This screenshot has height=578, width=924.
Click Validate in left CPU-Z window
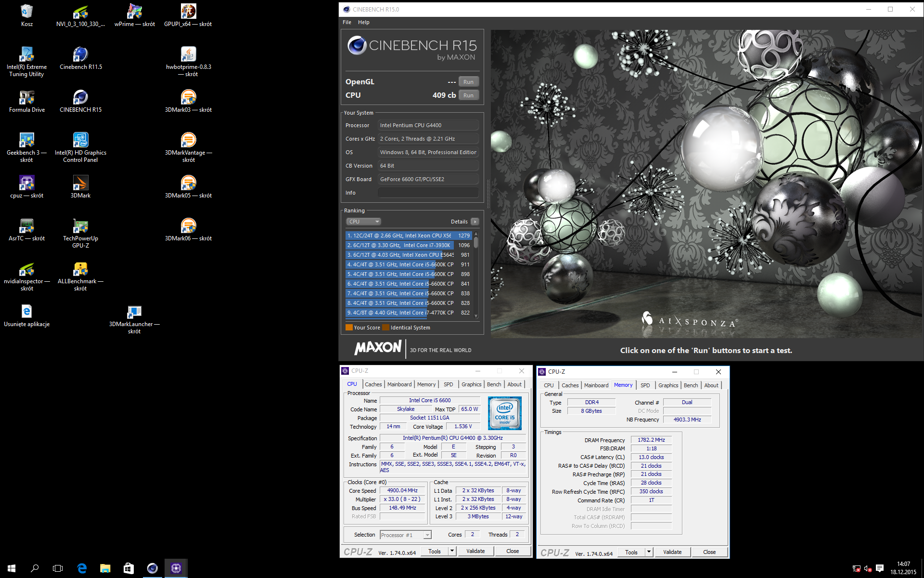pyautogui.click(x=475, y=552)
